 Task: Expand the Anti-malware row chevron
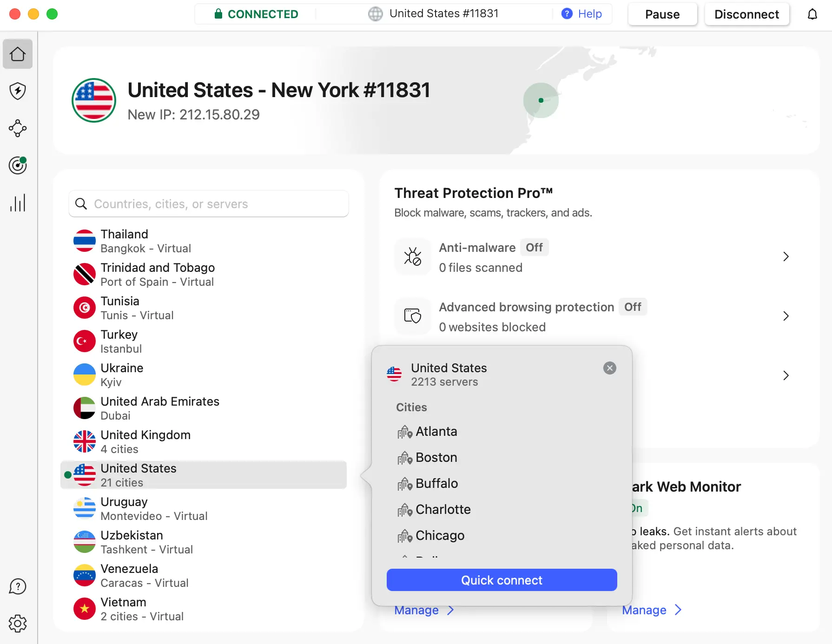(x=786, y=256)
